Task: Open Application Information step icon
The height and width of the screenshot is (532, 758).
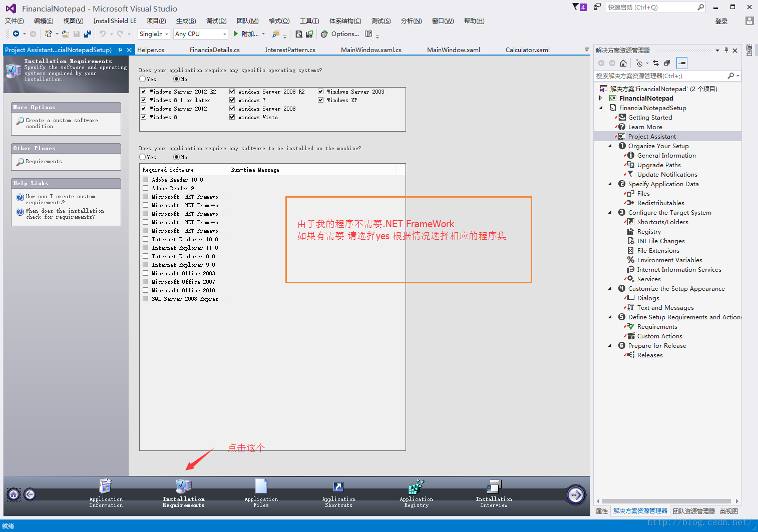Action: click(x=106, y=486)
